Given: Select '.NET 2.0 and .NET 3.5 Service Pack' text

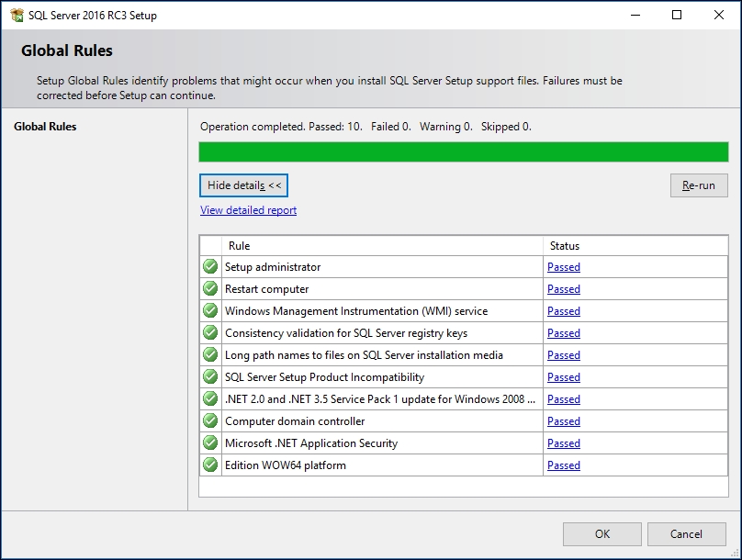Looking at the screenshot, I should (380, 399).
